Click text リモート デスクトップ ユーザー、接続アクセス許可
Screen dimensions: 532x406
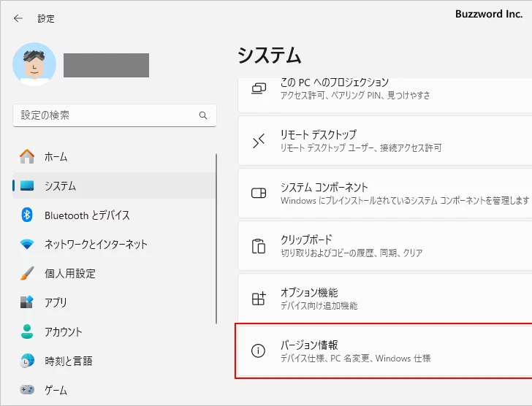(x=361, y=148)
